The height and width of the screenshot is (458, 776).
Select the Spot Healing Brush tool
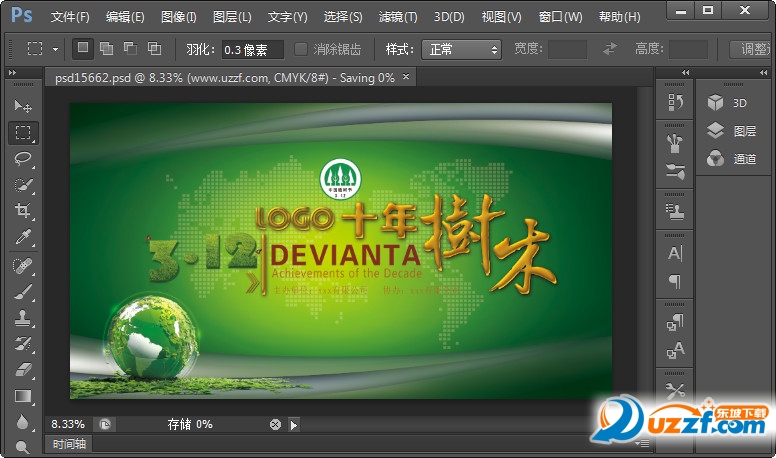[x=23, y=266]
